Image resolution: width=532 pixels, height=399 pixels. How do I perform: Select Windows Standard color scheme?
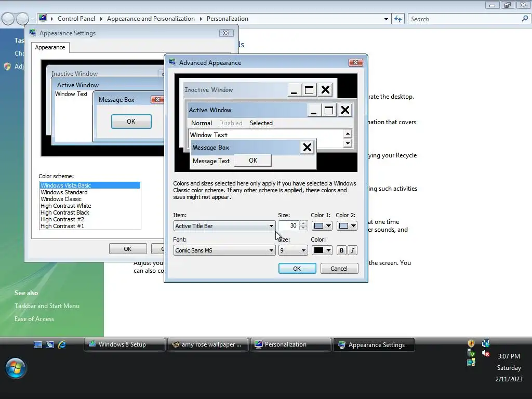coord(90,192)
